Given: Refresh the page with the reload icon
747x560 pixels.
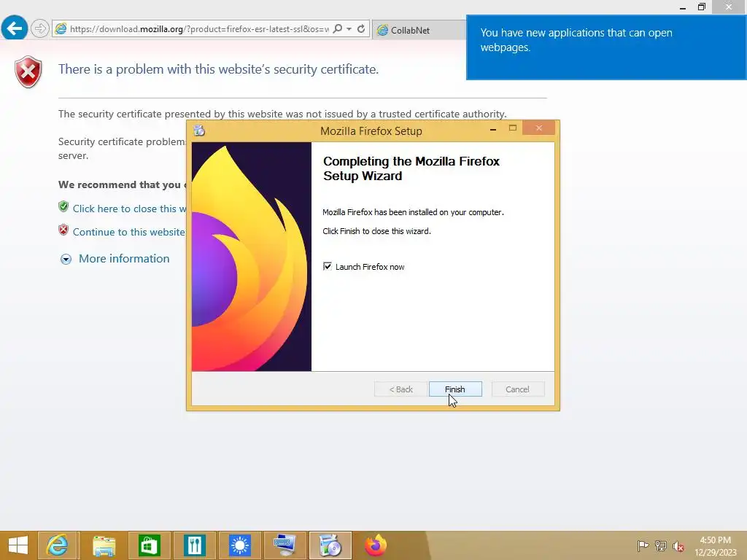Looking at the screenshot, I should (361, 28).
